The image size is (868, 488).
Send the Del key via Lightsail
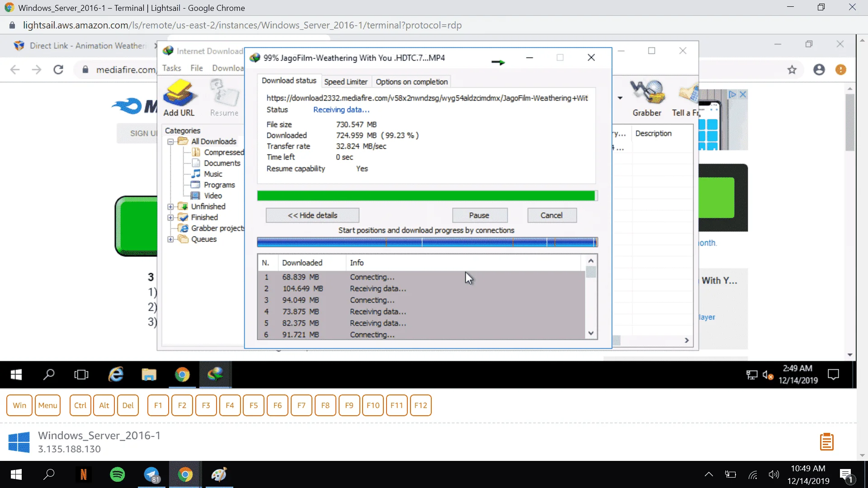(x=128, y=405)
